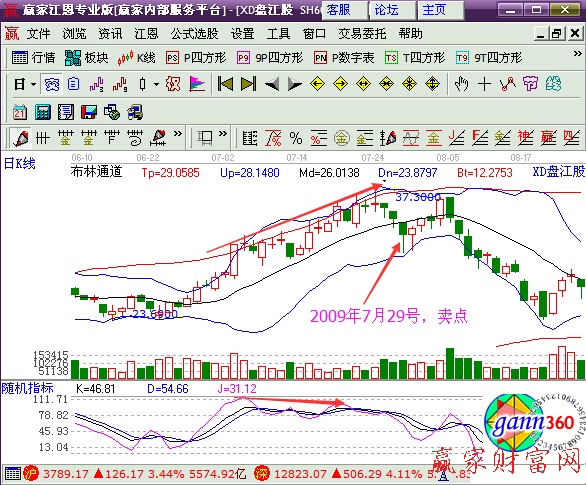586x485 pixels.
Task: Click the 论坛 forum button
Action: pos(392,10)
